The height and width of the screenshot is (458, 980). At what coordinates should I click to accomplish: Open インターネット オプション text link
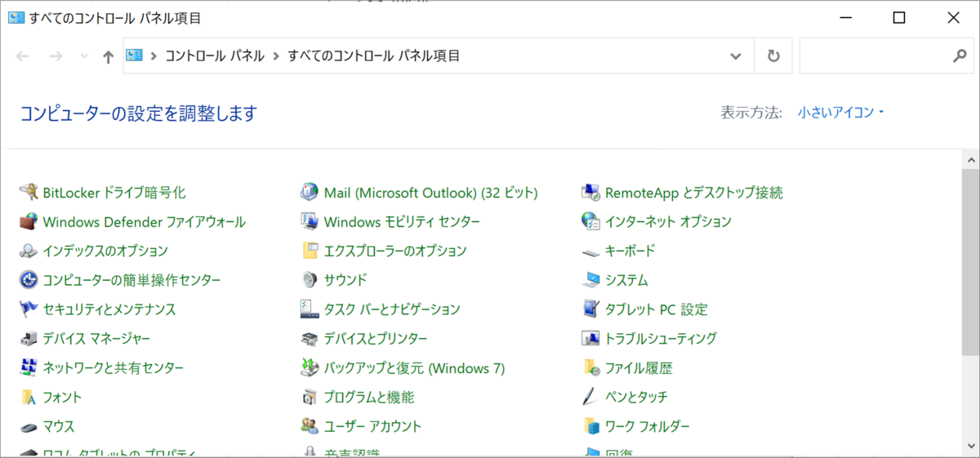(668, 221)
